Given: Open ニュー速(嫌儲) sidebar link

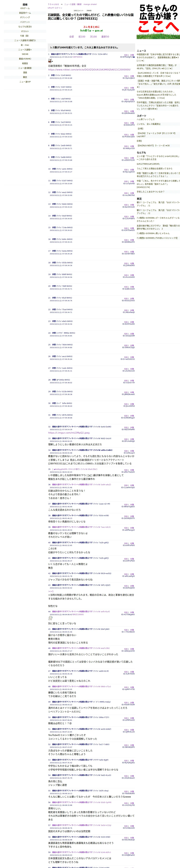Looking at the screenshot, I should [x=25, y=68].
